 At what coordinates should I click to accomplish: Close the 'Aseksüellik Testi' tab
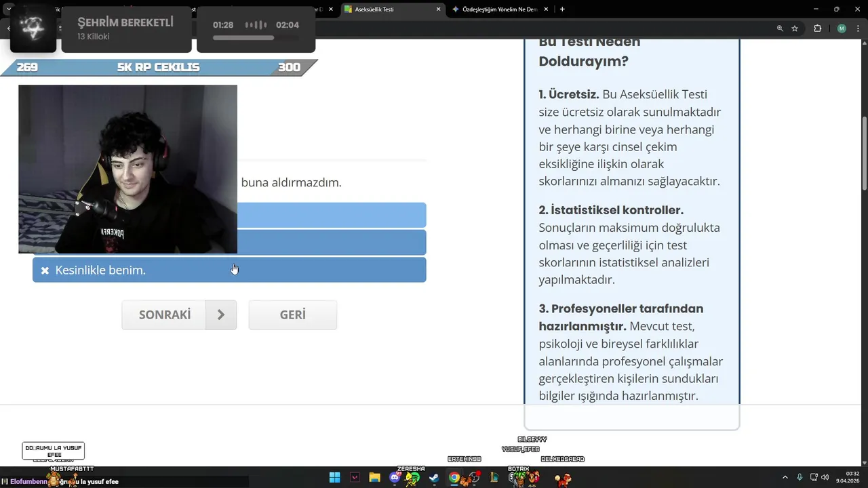[438, 9]
